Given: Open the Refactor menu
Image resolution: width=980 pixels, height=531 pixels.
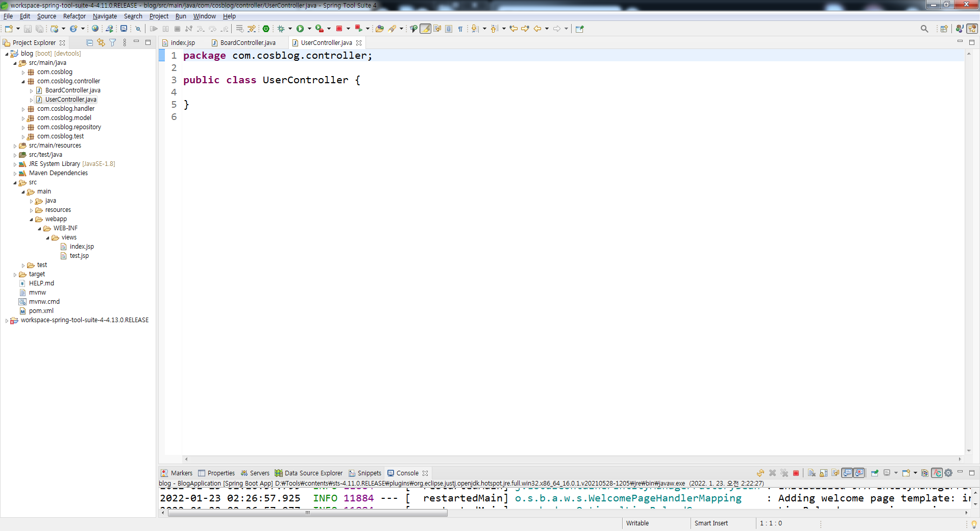Looking at the screenshot, I should [x=75, y=16].
